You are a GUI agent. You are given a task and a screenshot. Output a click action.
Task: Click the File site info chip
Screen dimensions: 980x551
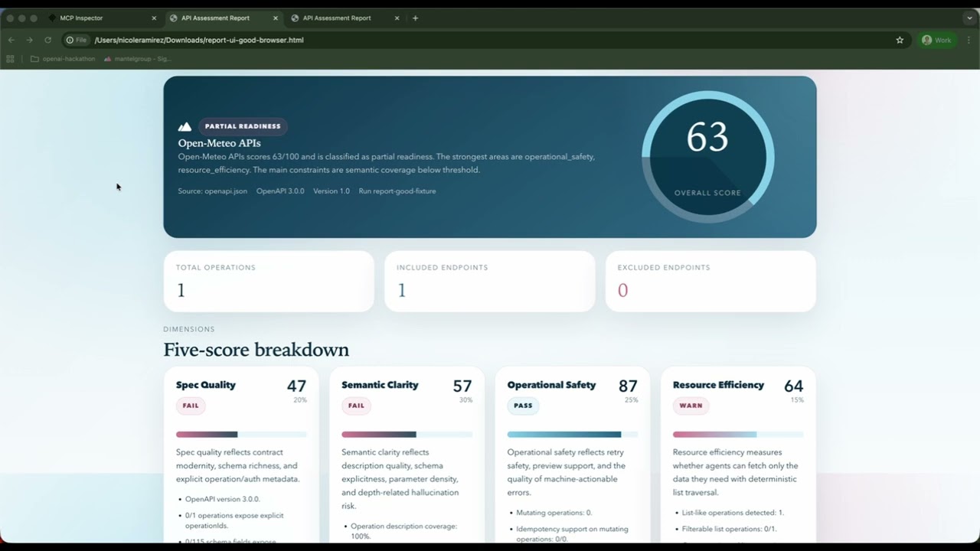(77, 40)
